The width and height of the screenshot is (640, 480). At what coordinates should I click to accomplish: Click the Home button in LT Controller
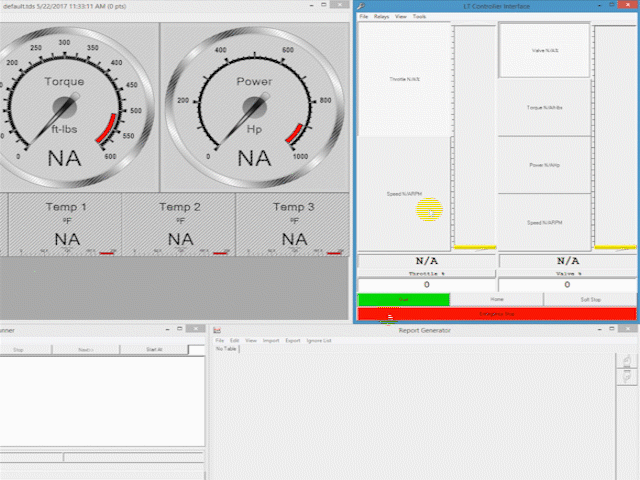497,300
